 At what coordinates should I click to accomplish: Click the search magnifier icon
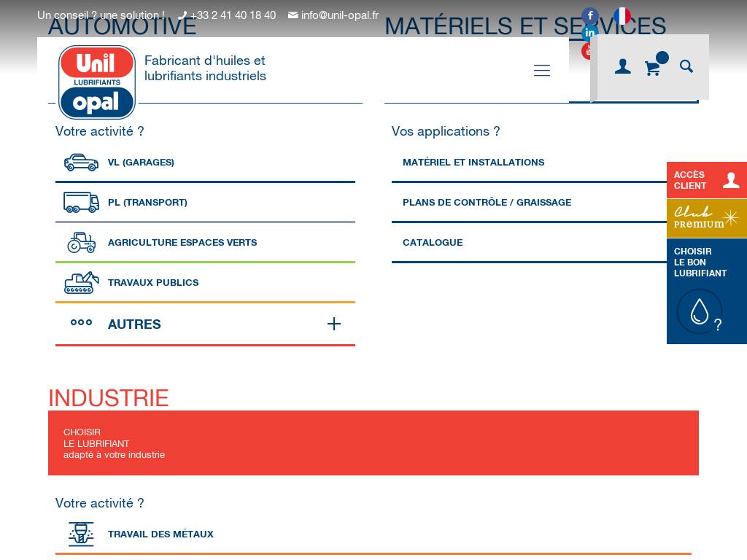[x=686, y=66]
